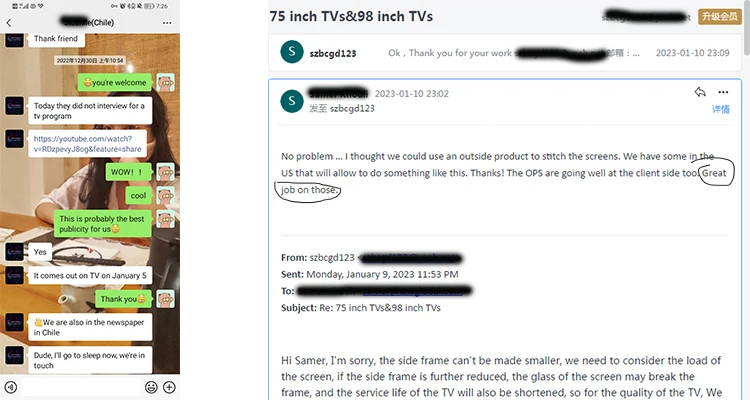The height and width of the screenshot is (400, 750).
Task: Open the emoji picker smiley icon
Action: tap(151, 387)
